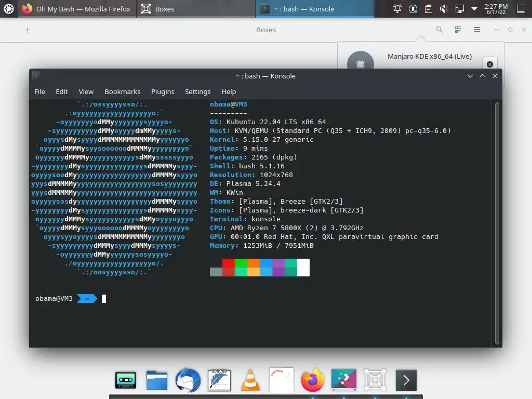Click the Resolution: 1024x768 line

251,175
